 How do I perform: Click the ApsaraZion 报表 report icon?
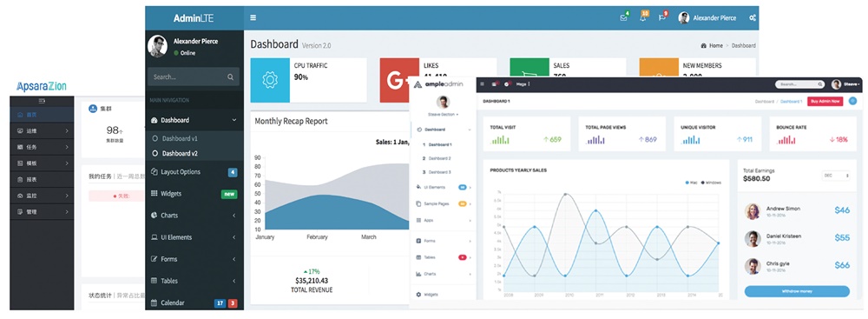pos(21,180)
